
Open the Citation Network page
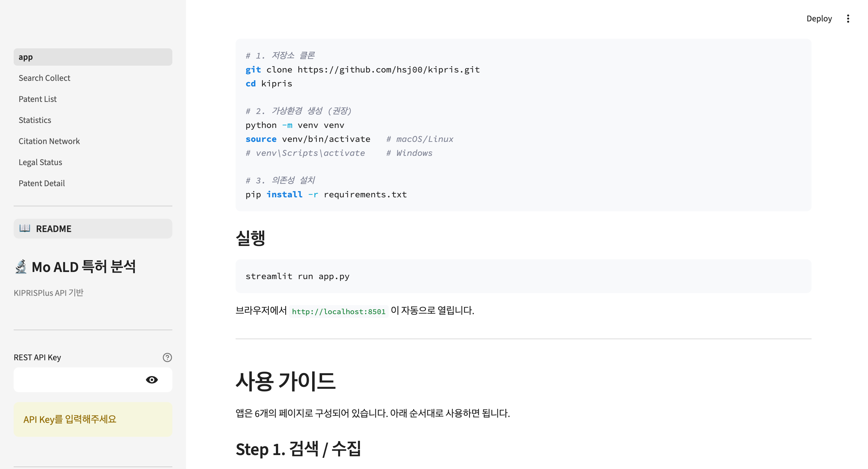(x=49, y=141)
